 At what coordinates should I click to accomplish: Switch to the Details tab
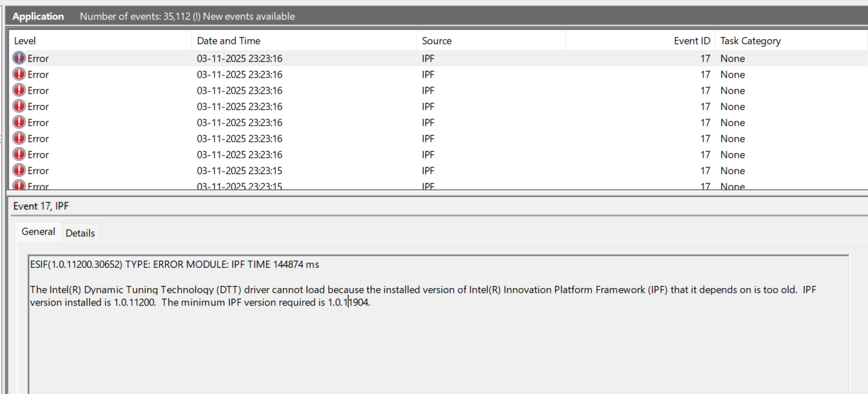tap(80, 233)
